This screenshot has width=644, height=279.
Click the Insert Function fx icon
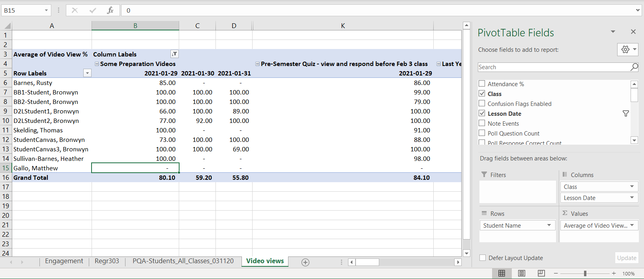[110, 10]
